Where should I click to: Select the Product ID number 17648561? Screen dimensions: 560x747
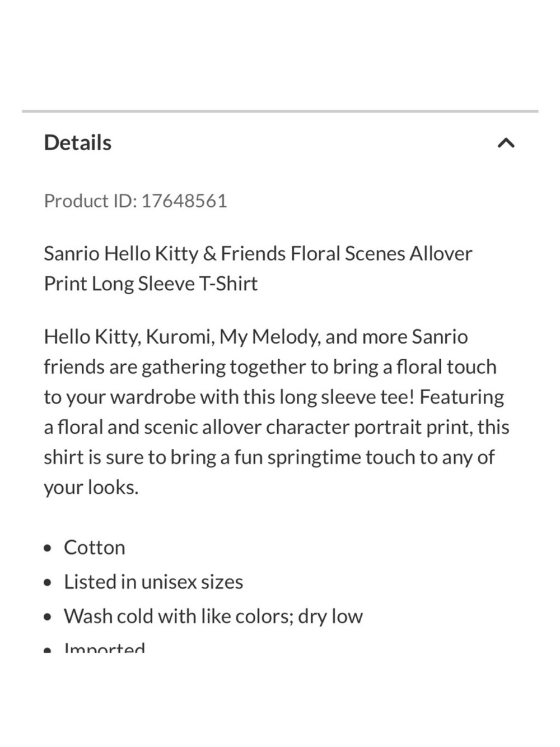point(184,201)
